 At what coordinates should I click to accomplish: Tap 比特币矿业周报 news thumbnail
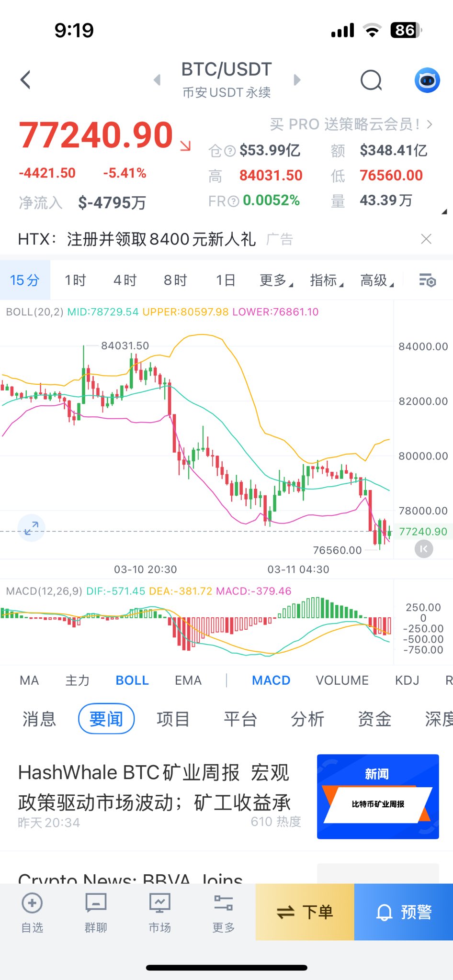(378, 797)
